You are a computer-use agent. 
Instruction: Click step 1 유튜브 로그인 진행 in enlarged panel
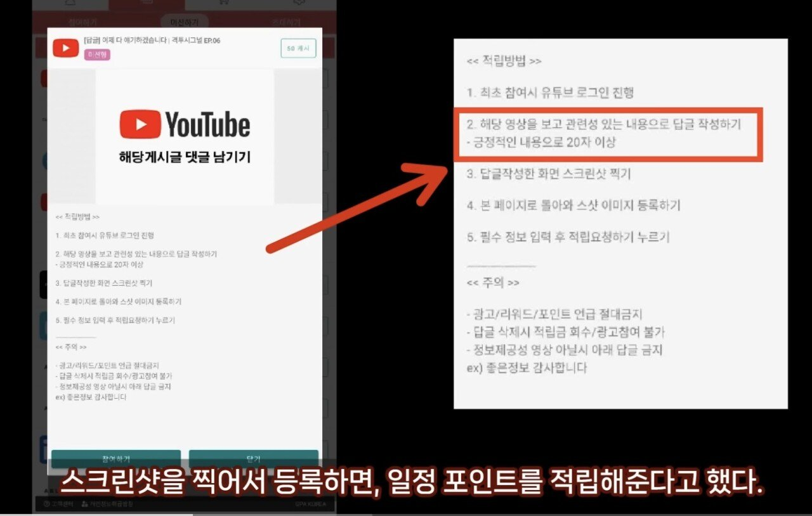[549, 93]
